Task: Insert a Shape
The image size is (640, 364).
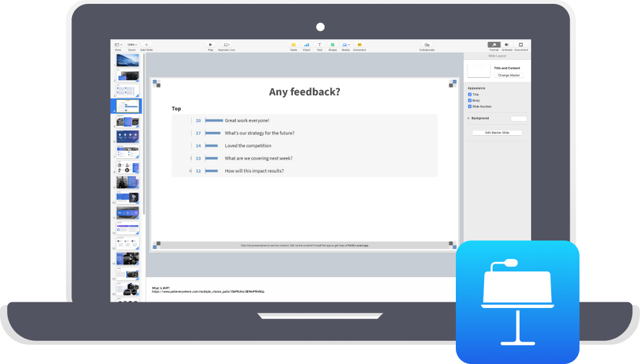Action: click(x=333, y=45)
